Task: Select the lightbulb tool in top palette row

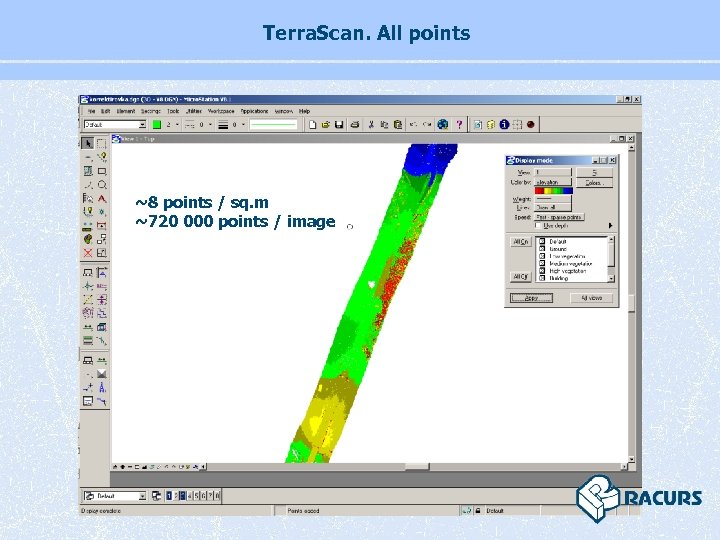Action: click(102, 157)
